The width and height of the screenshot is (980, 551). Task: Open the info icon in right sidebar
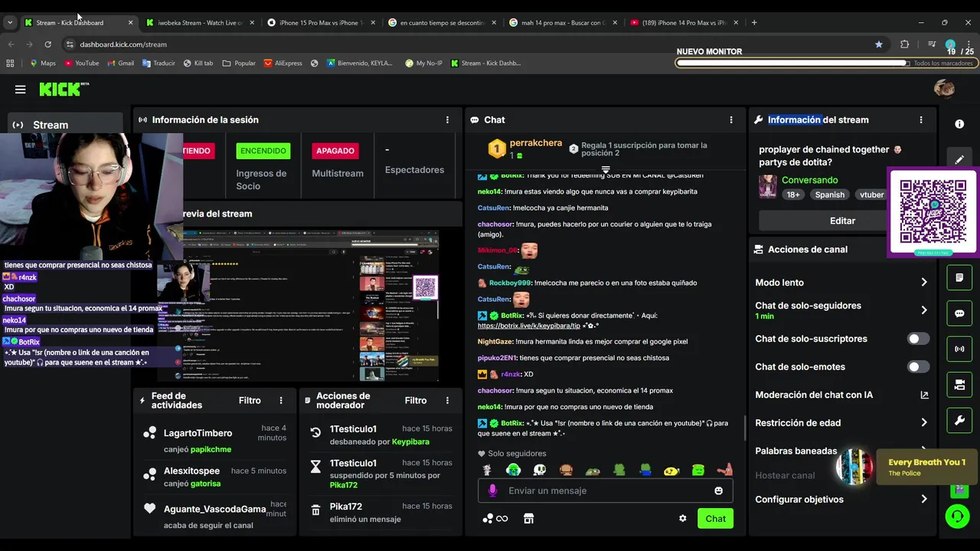tap(959, 124)
